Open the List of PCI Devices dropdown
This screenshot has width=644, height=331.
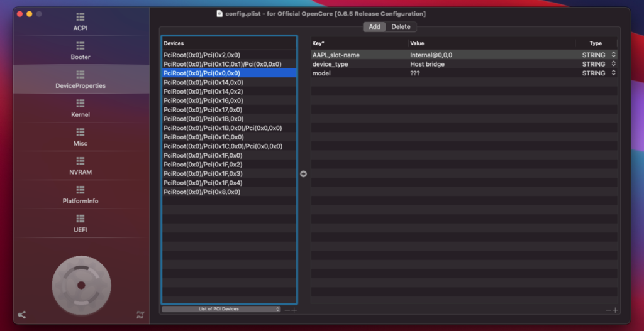click(221, 309)
